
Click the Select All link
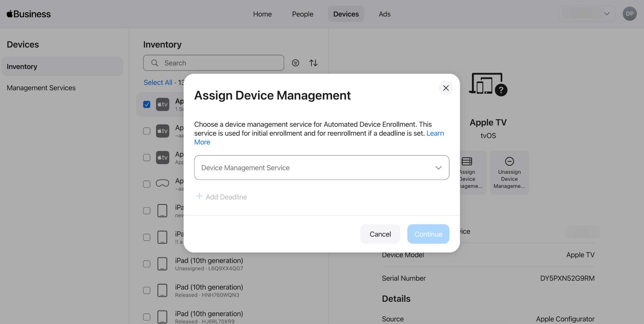pos(158,82)
